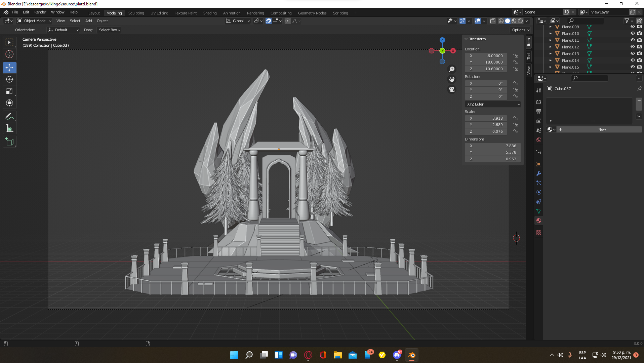
Task: Select the Measure tool
Action: [9, 128]
